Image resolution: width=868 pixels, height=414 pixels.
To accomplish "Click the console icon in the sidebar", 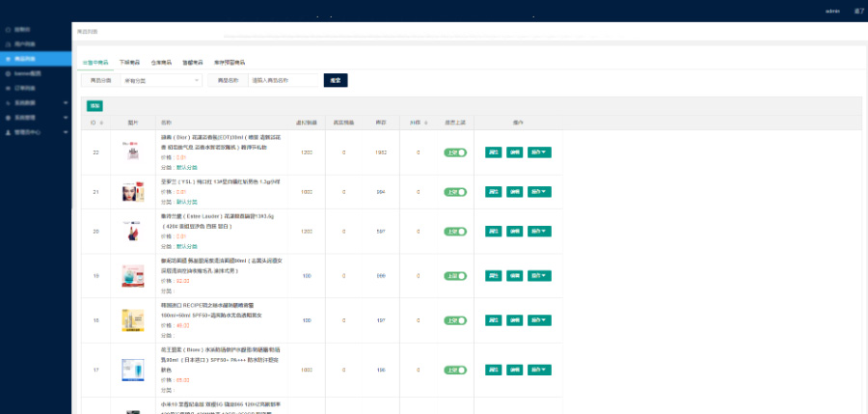I will pyautogui.click(x=8, y=31).
